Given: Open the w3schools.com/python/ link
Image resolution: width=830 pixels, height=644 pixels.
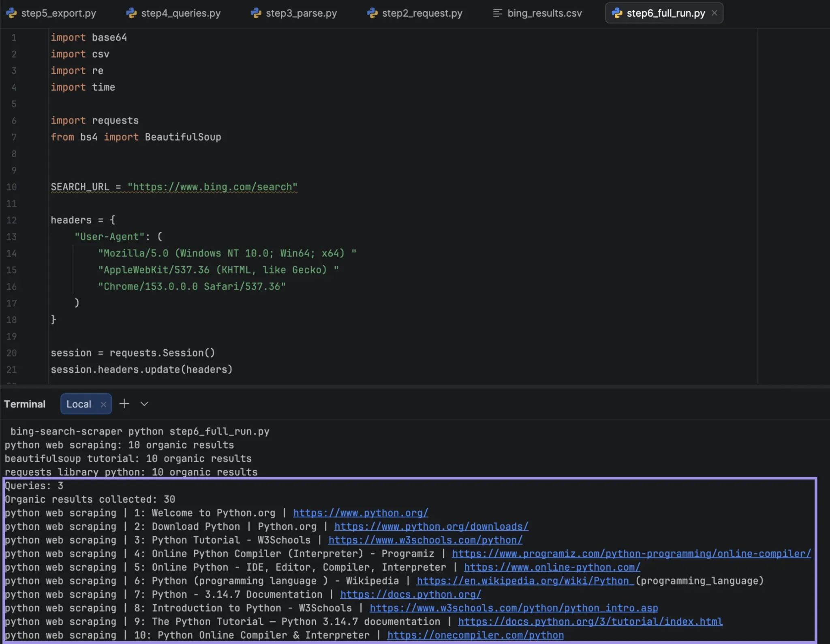Looking at the screenshot, I should click(425, 540).
